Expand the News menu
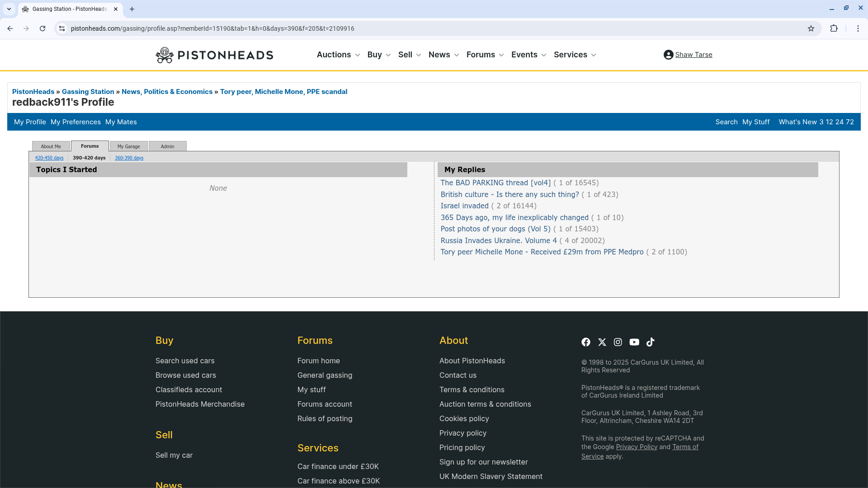Viewport: 868px width, 488px height. pyautogui.click(x=443, y=55)
